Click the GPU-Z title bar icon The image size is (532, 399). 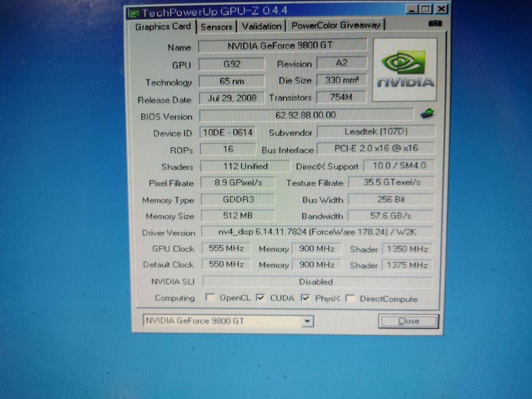point(134,12)
